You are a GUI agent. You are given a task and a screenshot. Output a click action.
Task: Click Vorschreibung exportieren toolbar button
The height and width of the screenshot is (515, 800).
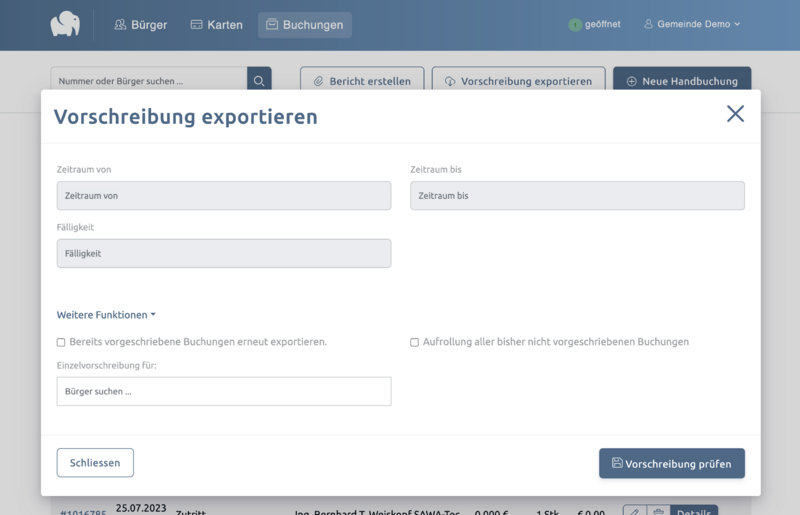point(518,81)
